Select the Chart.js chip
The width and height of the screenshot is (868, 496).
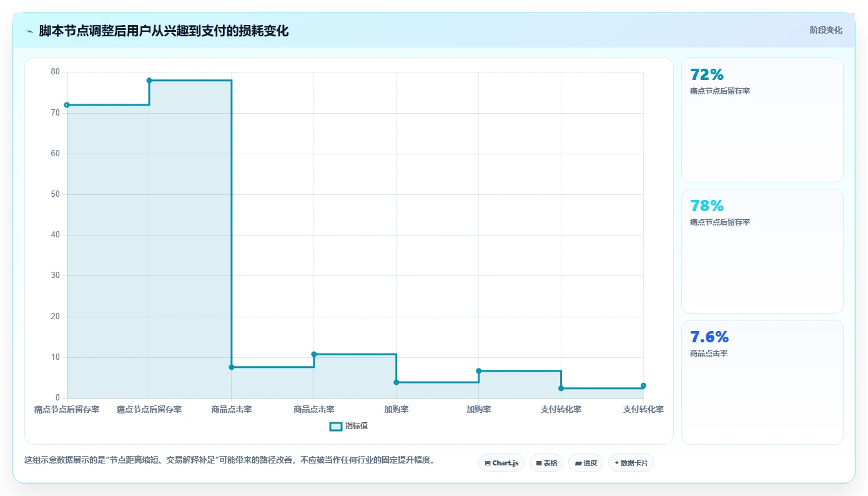tap(501, 463)
